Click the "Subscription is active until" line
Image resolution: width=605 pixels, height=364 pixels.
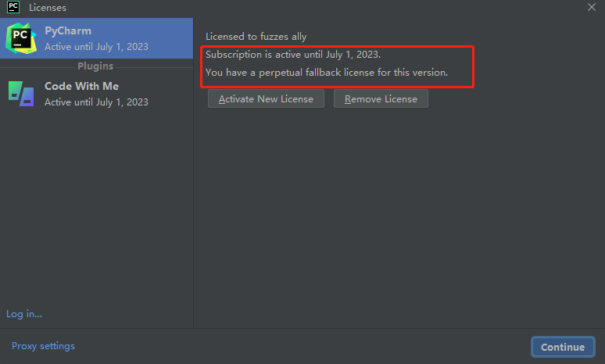pyautogui.click(x=293, y=55)
